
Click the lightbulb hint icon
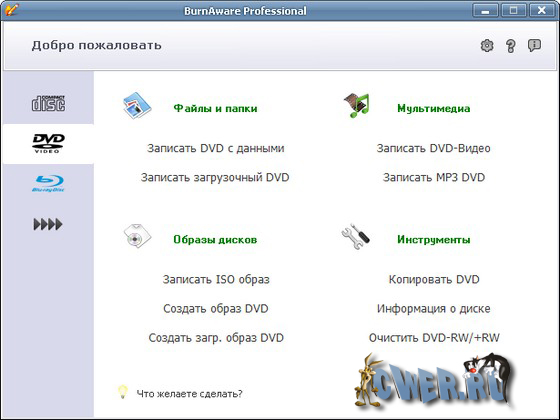click(x=122, y=392)
